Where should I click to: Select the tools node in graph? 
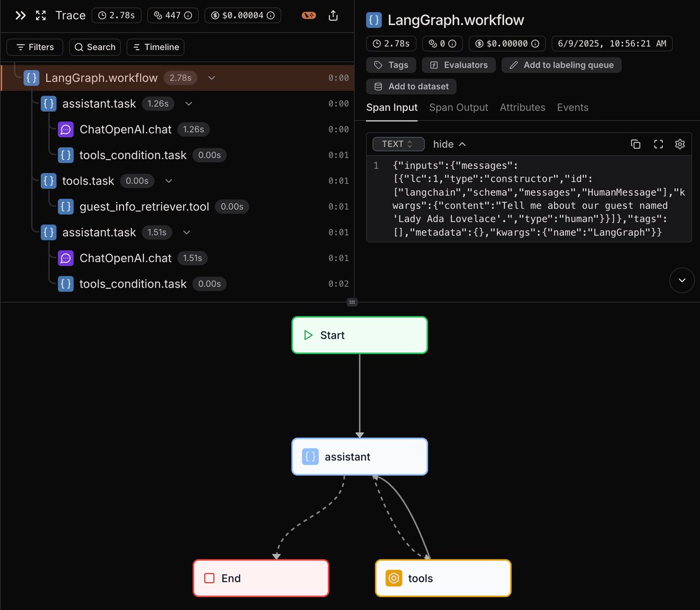pyautogui.click(x=443, y=578)
